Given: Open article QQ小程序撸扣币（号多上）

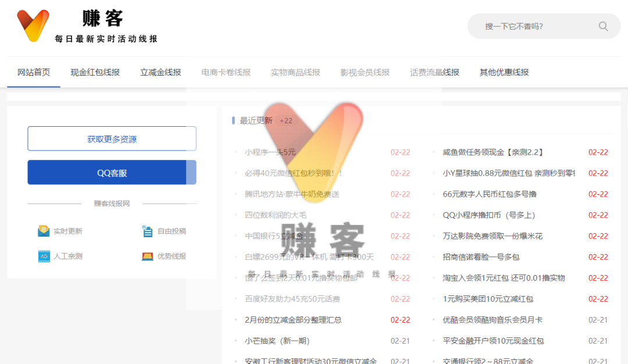Looking at the screenshot, I should [x=488, y=215].
